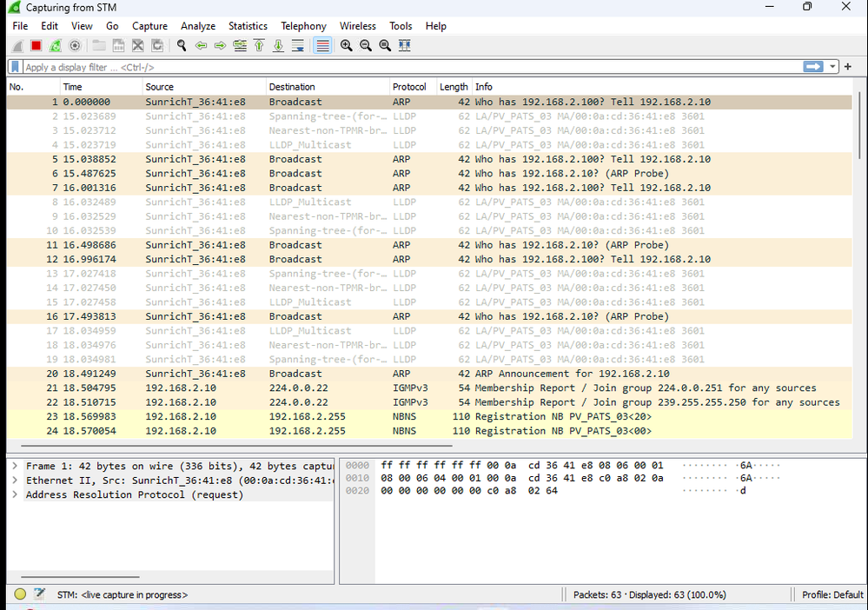This screenshot has width=868, height=610.
Task: Click hex bytes row 0010 in bytes pane
Action: click(521, 478)
